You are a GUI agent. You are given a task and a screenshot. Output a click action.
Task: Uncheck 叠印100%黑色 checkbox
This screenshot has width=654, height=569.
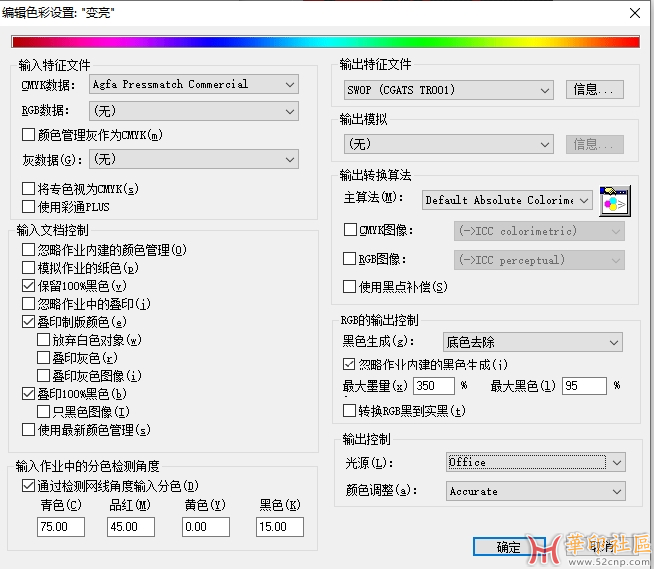tap(28, 393)
